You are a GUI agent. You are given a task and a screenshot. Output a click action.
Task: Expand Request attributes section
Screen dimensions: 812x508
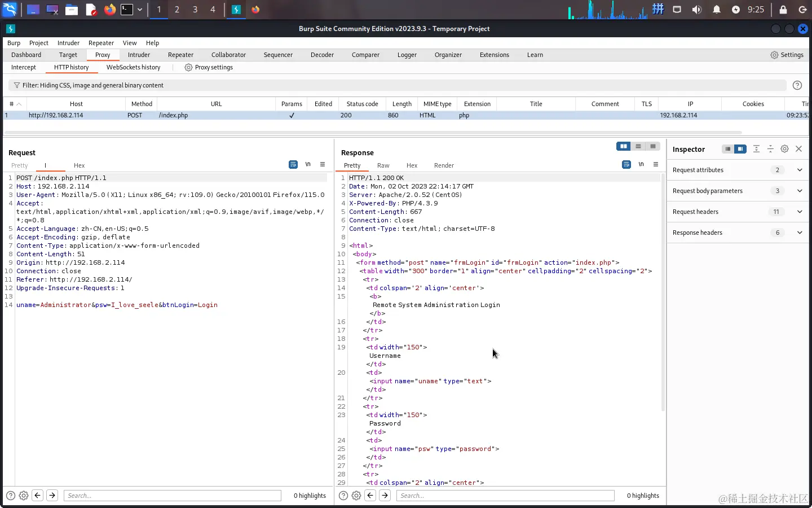coord(799,170)
